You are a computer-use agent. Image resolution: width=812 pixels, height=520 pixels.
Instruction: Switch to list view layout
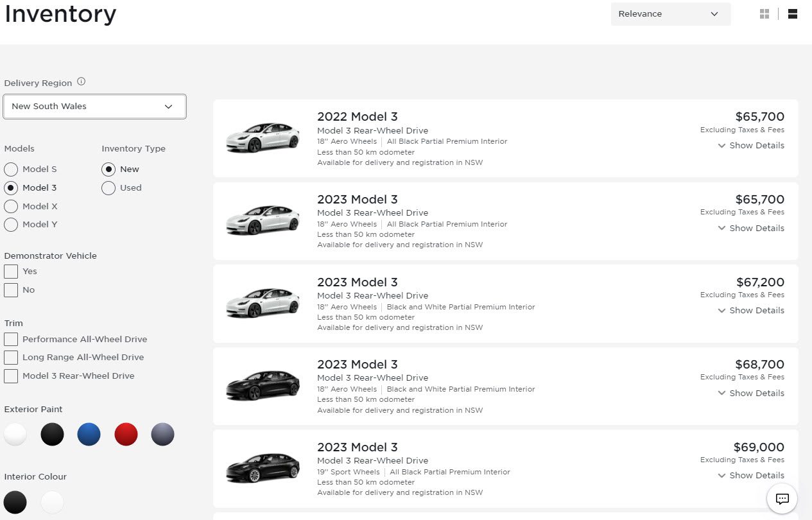point(792,13)
